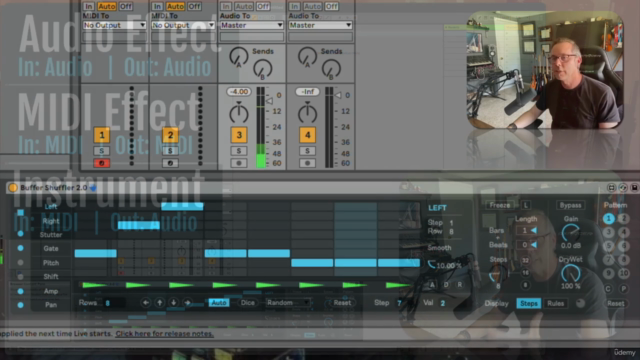Screen dimensions: 640x360
Task: Click here for release notes link
Action: click(164, 333)
